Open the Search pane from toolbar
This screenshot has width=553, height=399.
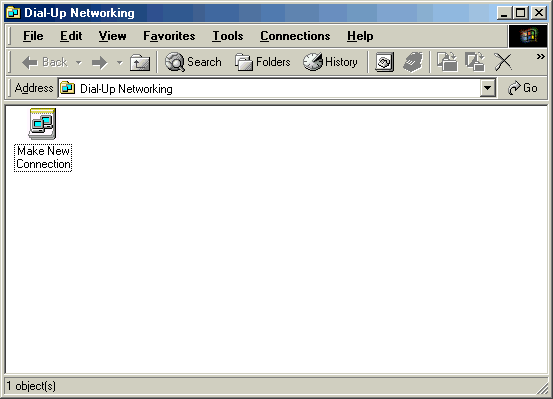pos(193,62)
